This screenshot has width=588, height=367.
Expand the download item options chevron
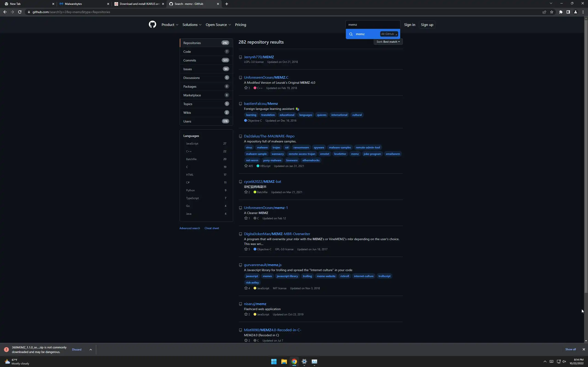click(x=91, y=350)
